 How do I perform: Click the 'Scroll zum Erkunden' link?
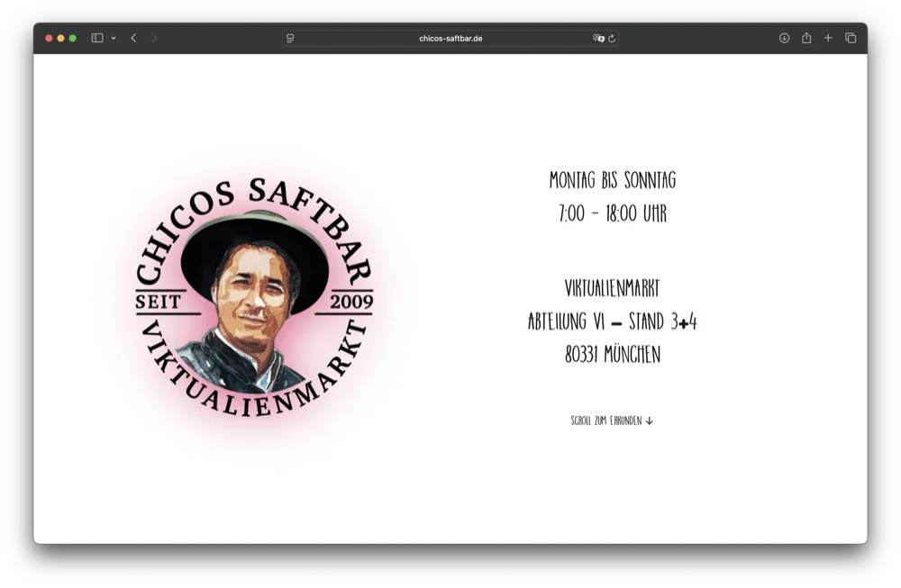pos(612,421)
